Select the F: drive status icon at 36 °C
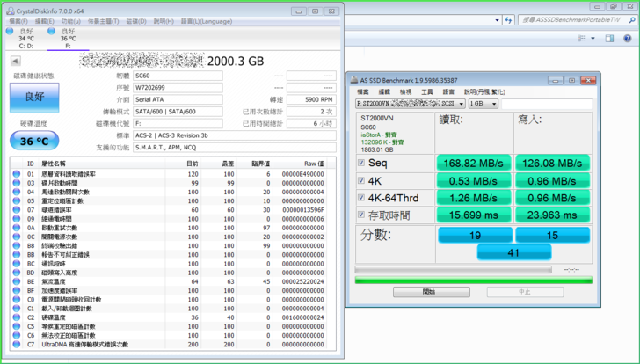Viewport: 640px width, 364px height. pyautogui.click(x=51, y=32)
